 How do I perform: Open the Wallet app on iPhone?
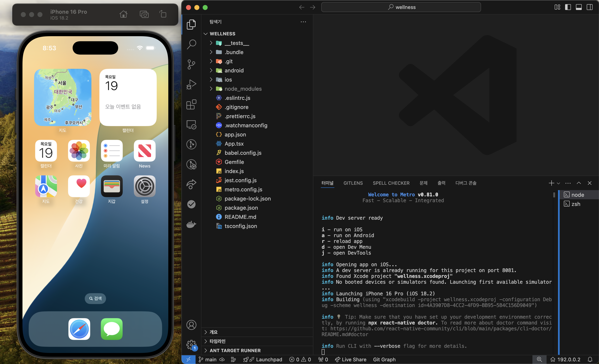click(112, 186)
